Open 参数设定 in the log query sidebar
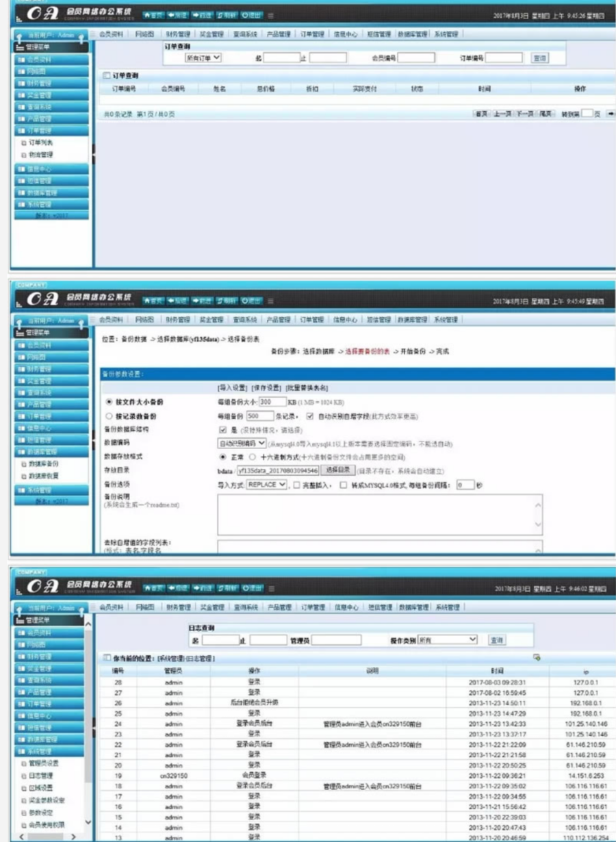Screen dimensions: 616x842 [x=40, y=812]
